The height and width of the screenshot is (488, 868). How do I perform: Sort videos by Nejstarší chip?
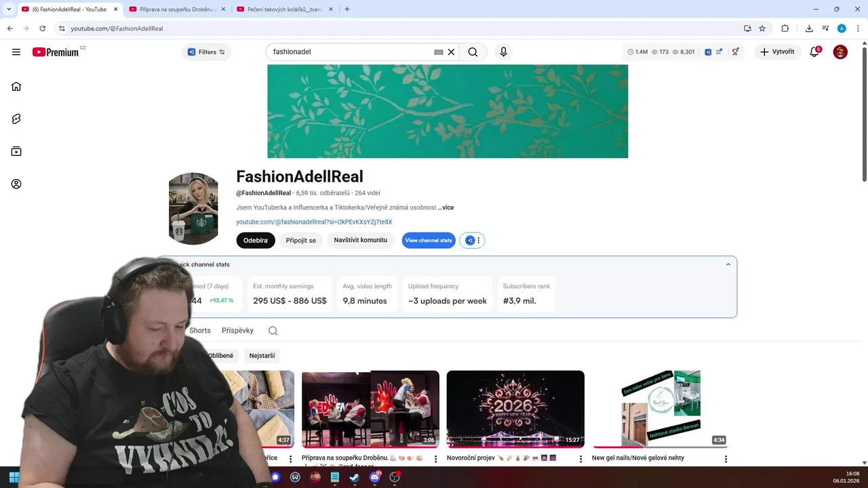(262, 356)
